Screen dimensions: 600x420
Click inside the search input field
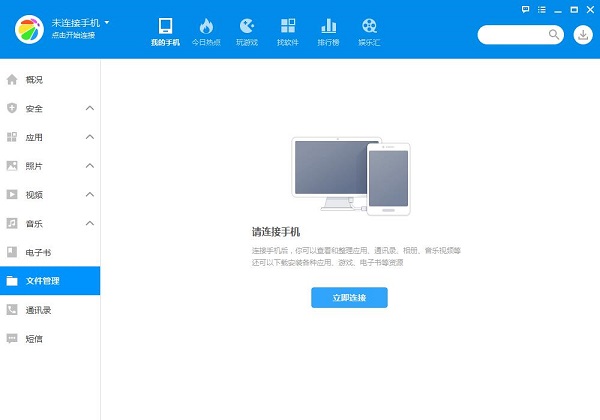(512, 35)
